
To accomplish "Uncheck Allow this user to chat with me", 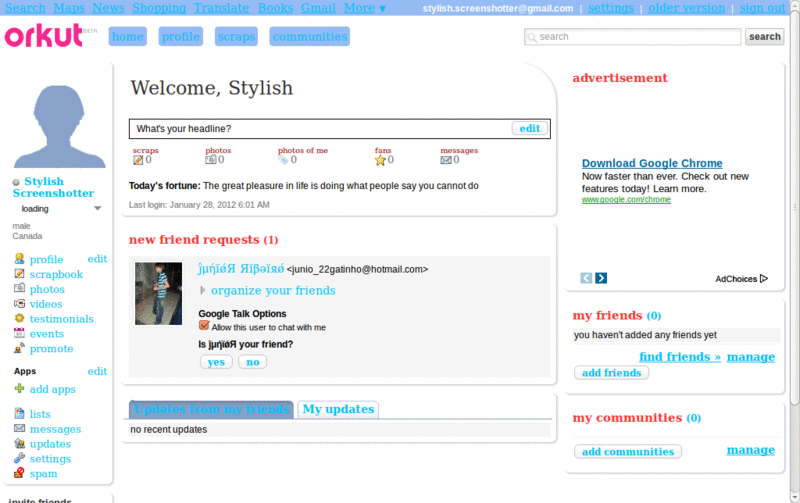I will 204,325.
